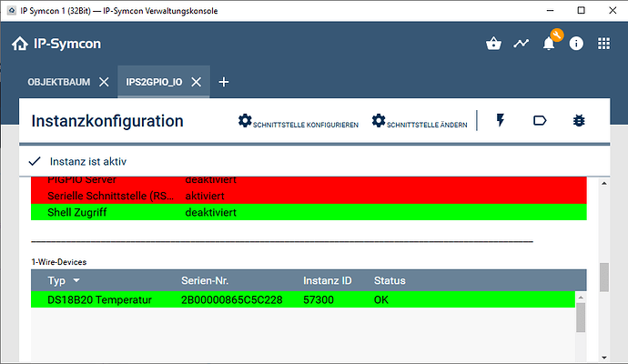
Task: Open the notifications bell
Action: tap(549, 44)
